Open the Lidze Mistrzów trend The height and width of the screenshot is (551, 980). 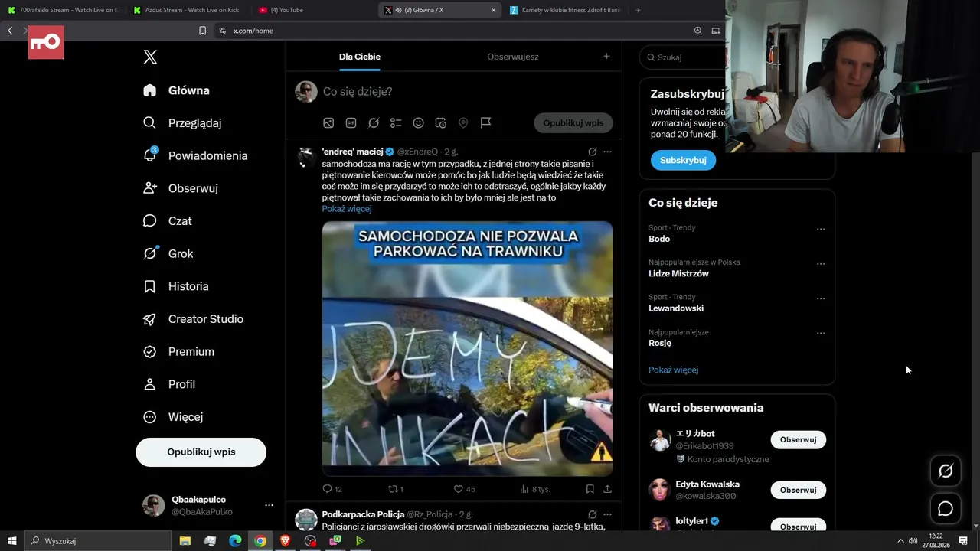pyautogui.click(x=678, y=274)
